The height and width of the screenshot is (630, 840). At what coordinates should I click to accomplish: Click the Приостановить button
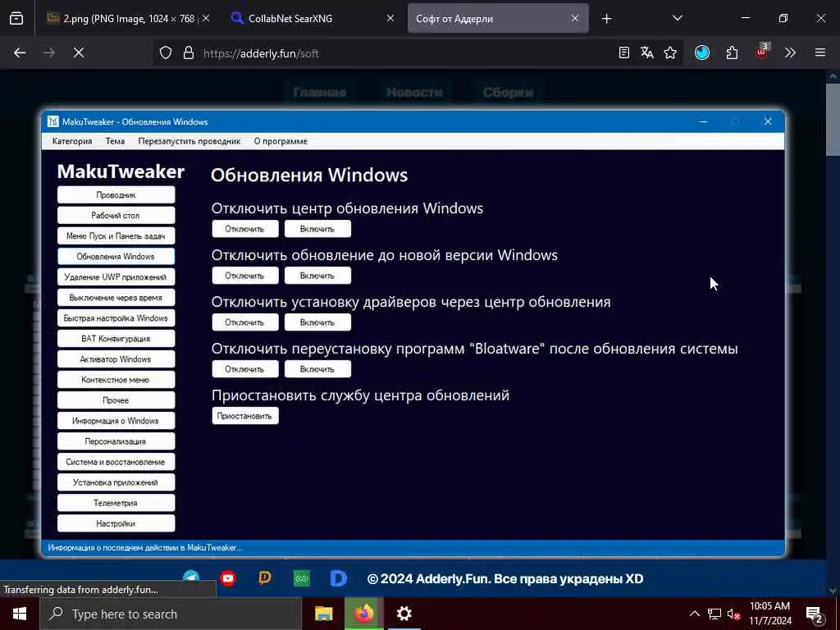click(244, 416)
